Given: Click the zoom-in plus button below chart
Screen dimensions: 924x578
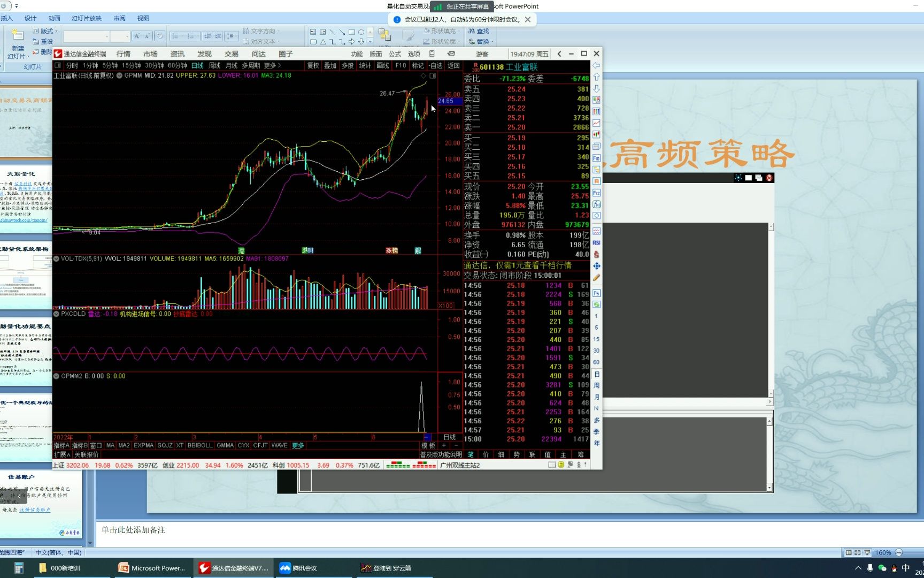Looking at the screenshot, I should pyautogui.click(x=444, y=445).
